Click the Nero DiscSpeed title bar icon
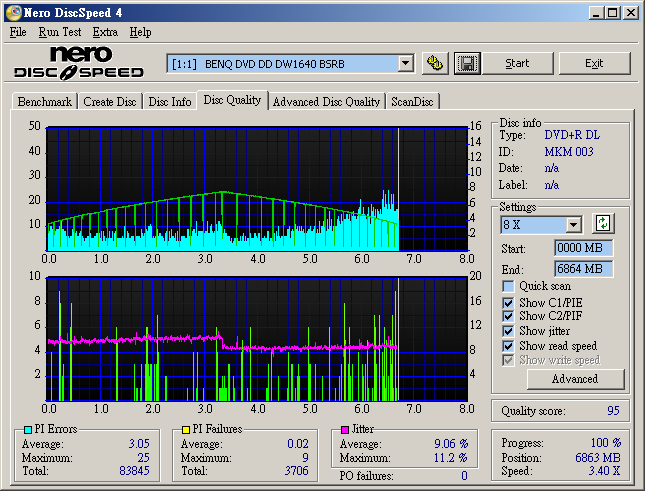The width and height of the screenshot is (645, 491). pyautogui.click(x=13, y=13)
